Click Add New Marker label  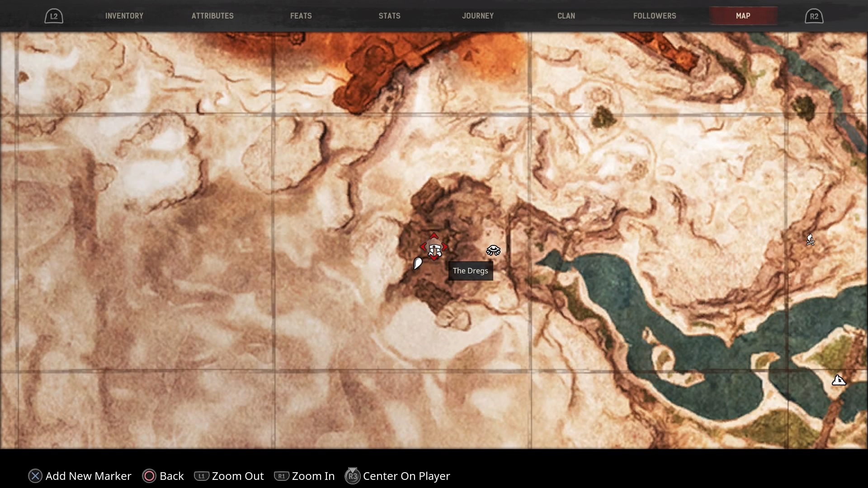click(x=89, y=476)
